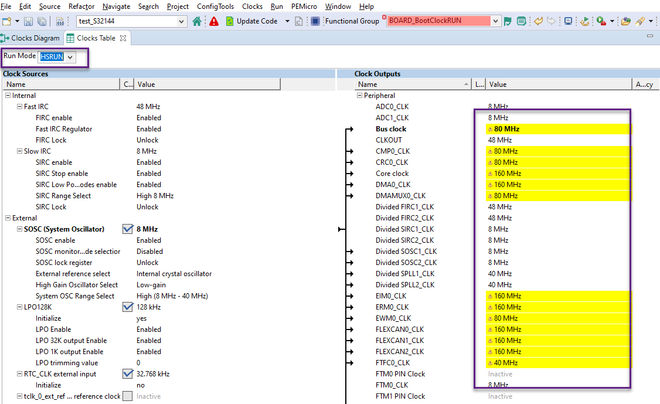Click the green Home icon
The image size is (660, 404).
197,21
